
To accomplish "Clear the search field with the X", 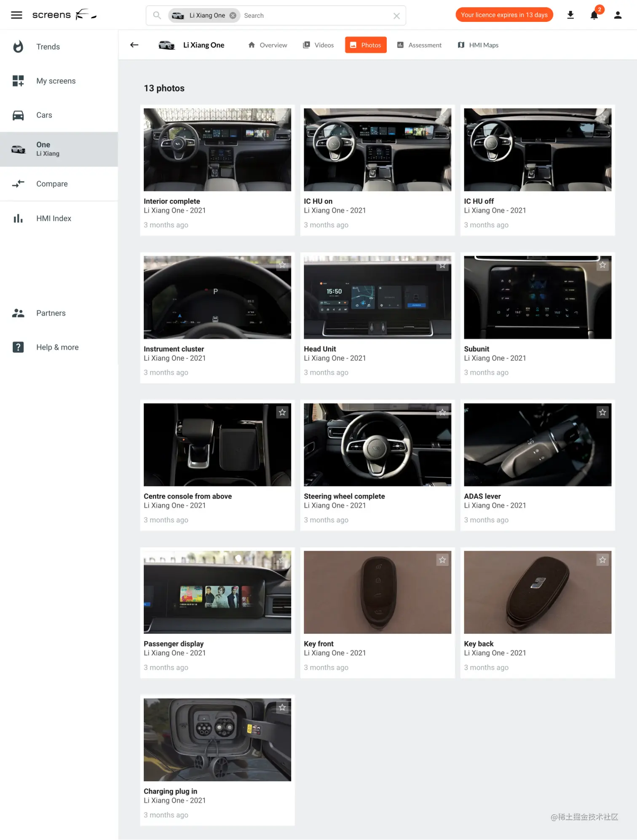I will [396, 16].
